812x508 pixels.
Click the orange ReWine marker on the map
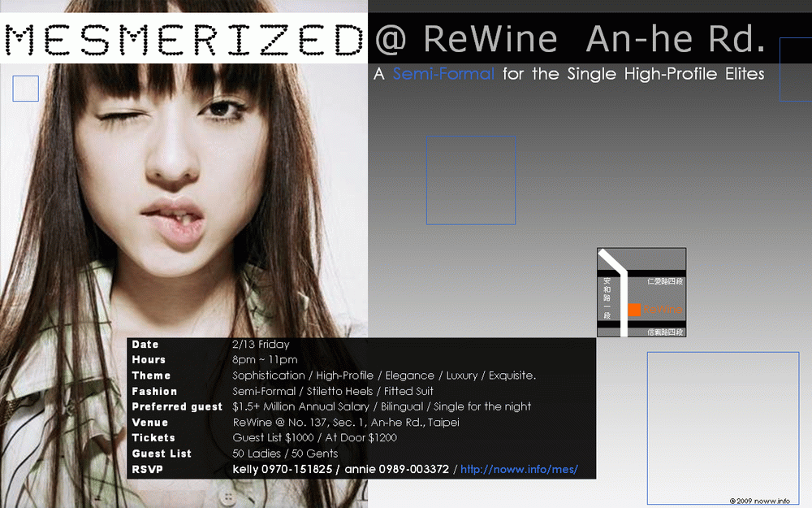tap(634, 310)
